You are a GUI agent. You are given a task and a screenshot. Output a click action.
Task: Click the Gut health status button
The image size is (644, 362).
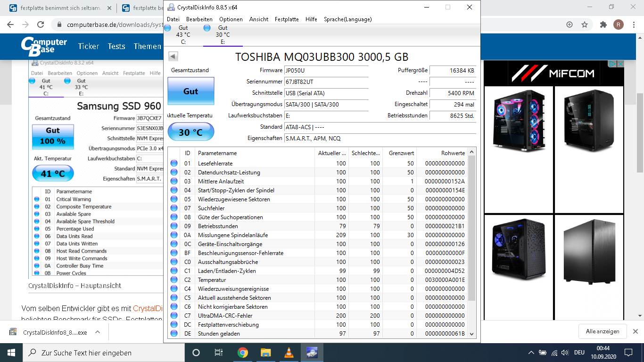pos(190,91)
